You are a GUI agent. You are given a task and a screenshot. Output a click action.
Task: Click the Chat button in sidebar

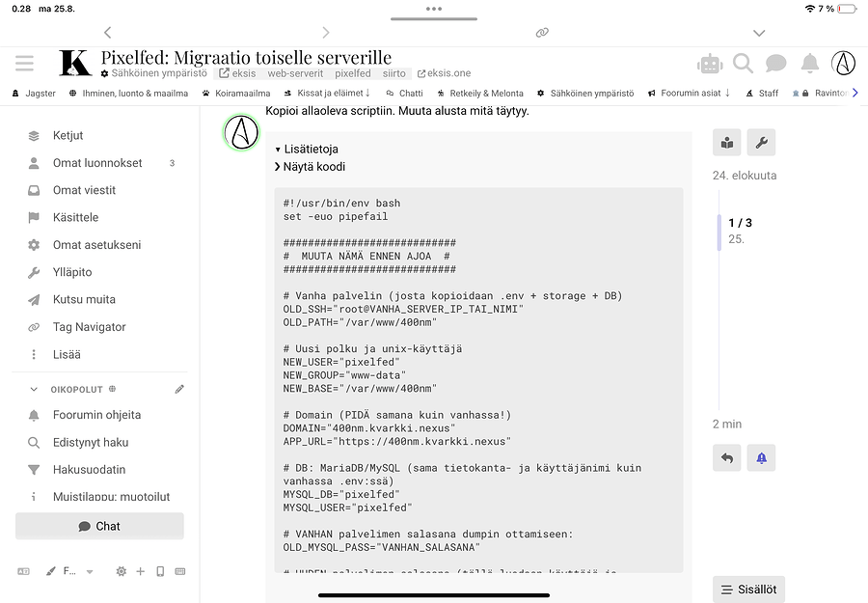(x=99, y=526)
